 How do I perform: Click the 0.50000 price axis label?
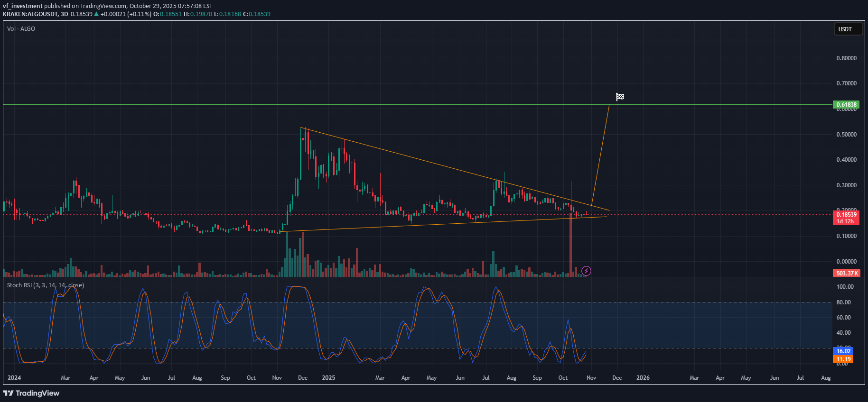tap(846, 135)
